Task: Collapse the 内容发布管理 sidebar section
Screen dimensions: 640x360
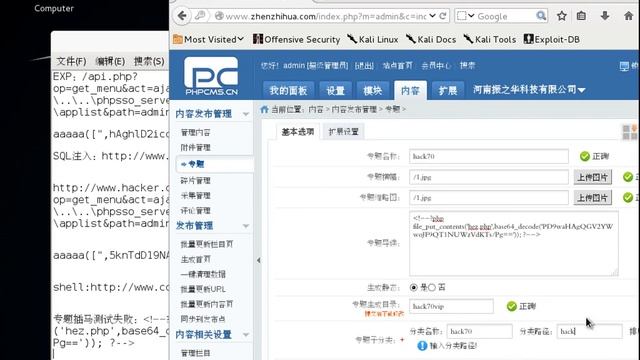Action: (246, 114)
